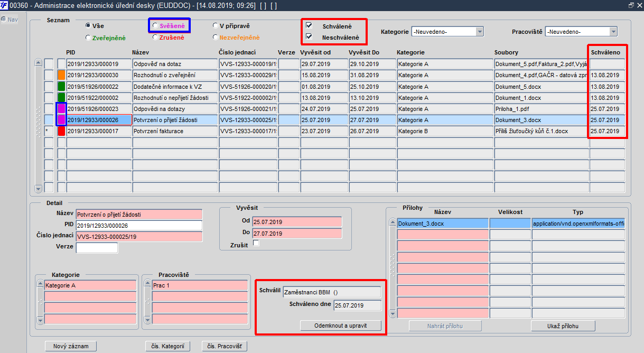
Task: Click the empty Verze field in Detail
Action: (x=97, y=248)
